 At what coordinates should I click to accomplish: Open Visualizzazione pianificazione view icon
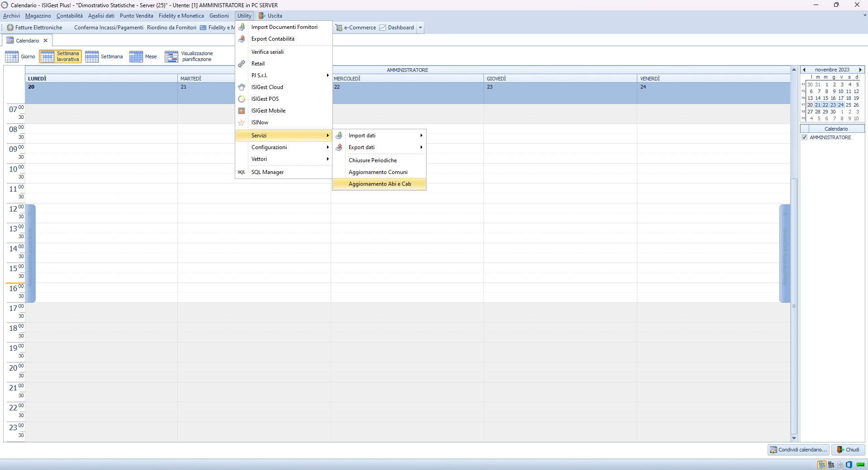[171, 56]
